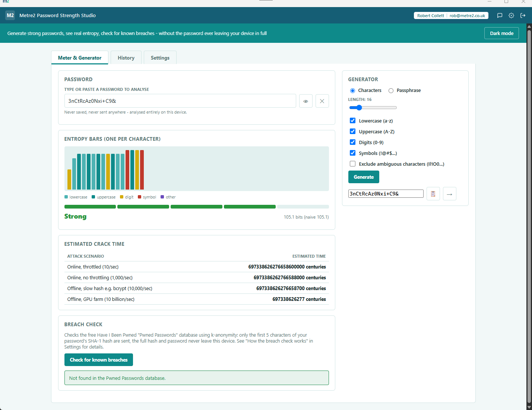The image size is (532, 410).
Task: Send generated password to meter arrow
Action: click(449, 194)
